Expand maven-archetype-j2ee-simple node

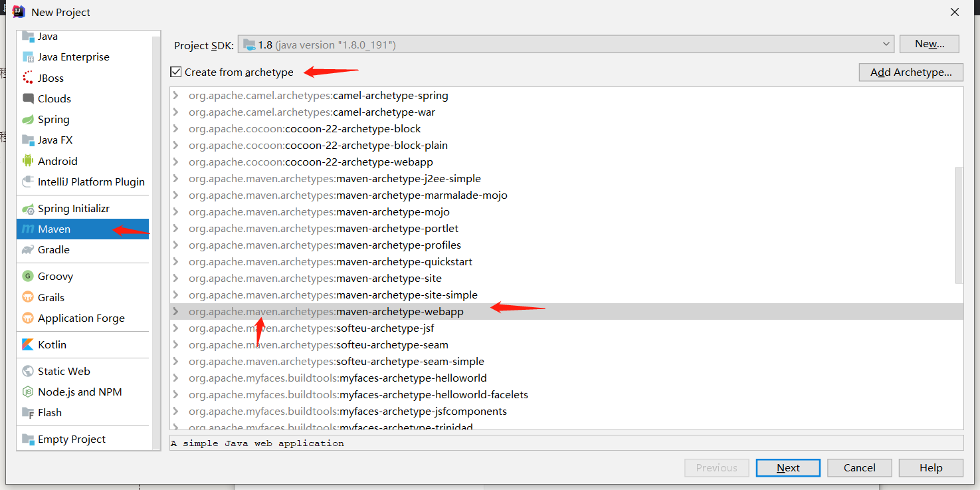(x=176, y=179)
